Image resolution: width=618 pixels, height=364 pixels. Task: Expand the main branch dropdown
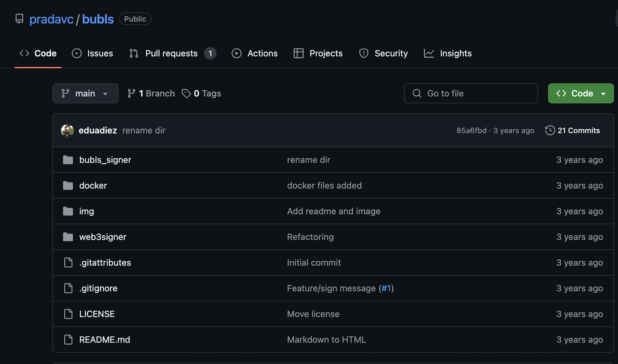(x=85, y=93)
